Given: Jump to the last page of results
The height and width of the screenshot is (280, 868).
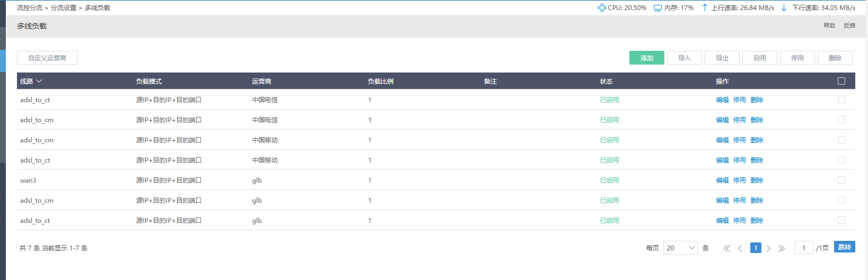Looking at the screenshot, I should tap(782, 248).
